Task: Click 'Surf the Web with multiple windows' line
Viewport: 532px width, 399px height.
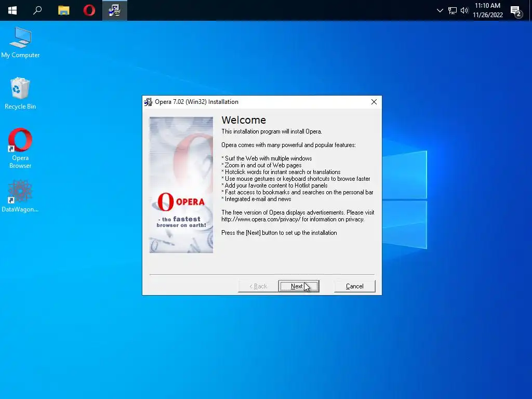Action: point(267,158)
